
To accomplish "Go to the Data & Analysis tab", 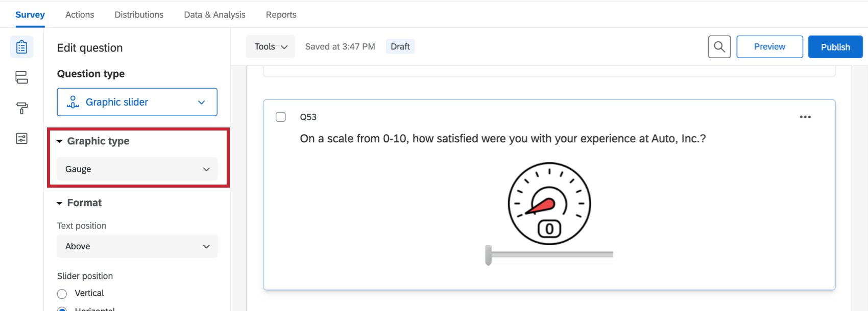I will [214, 15].
